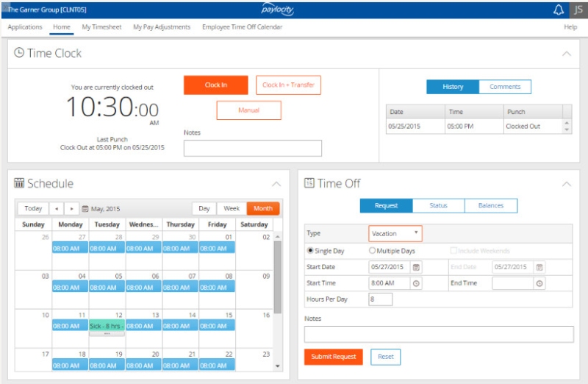Open the Type dropdown showing Vacation
This screenshot has width=588, height=384.
pos(395,233)
